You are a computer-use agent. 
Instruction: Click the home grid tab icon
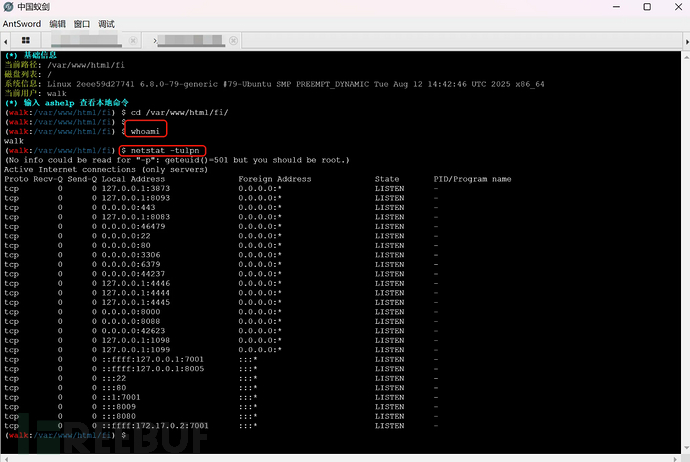tap(26, 40)
